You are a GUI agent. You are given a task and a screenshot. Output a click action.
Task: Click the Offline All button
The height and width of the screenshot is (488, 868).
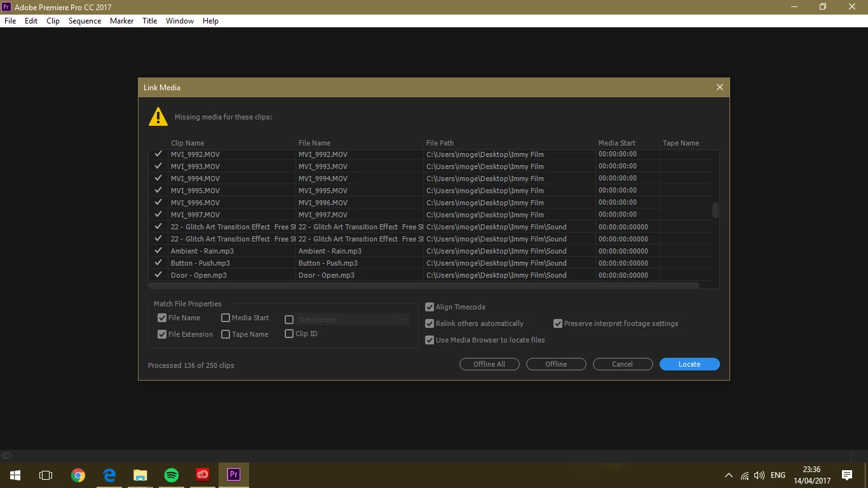click(489, 364)
